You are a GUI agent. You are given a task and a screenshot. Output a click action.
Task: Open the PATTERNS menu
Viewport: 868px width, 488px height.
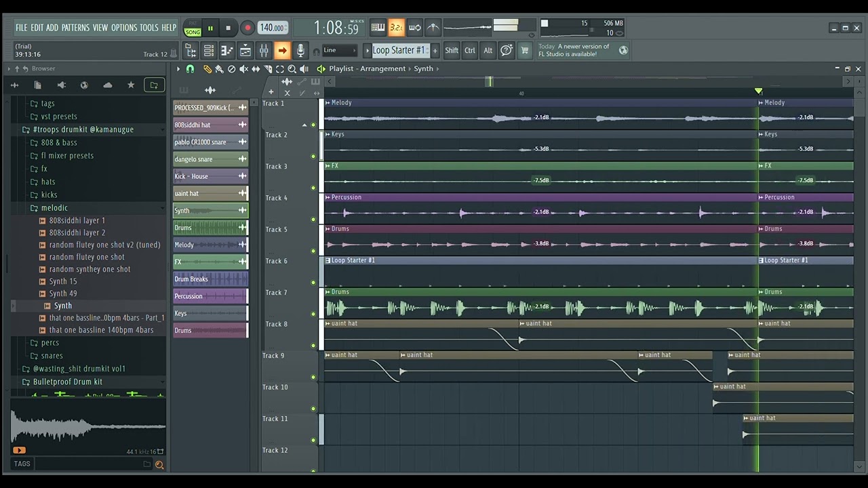tap(75, 28)
